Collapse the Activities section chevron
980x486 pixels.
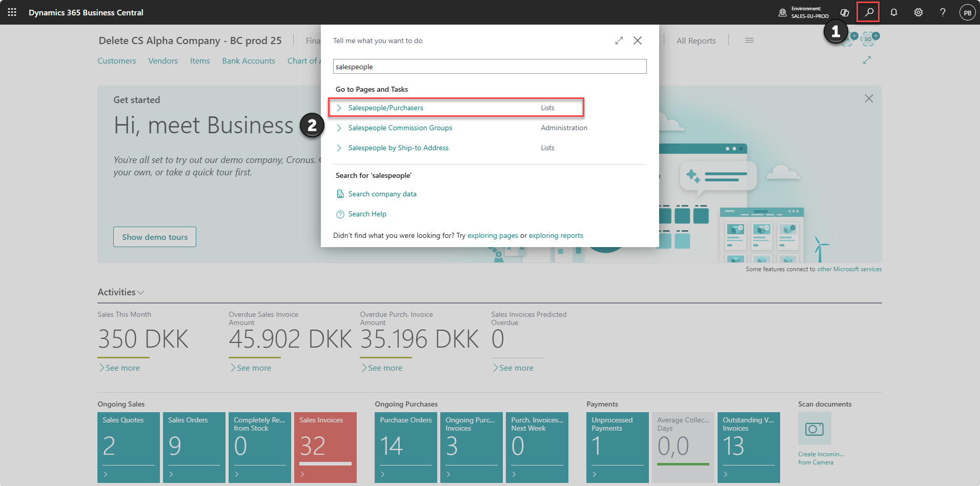tap(141, 293)
